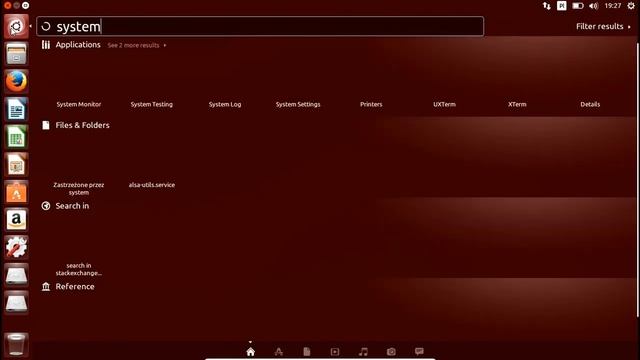Click the network indicator in top panel
Viewport: 640px width, 360px height.
pos(547,6)
